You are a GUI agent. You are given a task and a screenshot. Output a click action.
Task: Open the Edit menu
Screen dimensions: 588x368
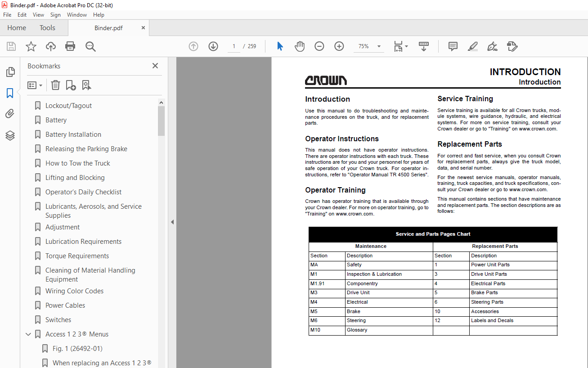click(x=22, y=15)
